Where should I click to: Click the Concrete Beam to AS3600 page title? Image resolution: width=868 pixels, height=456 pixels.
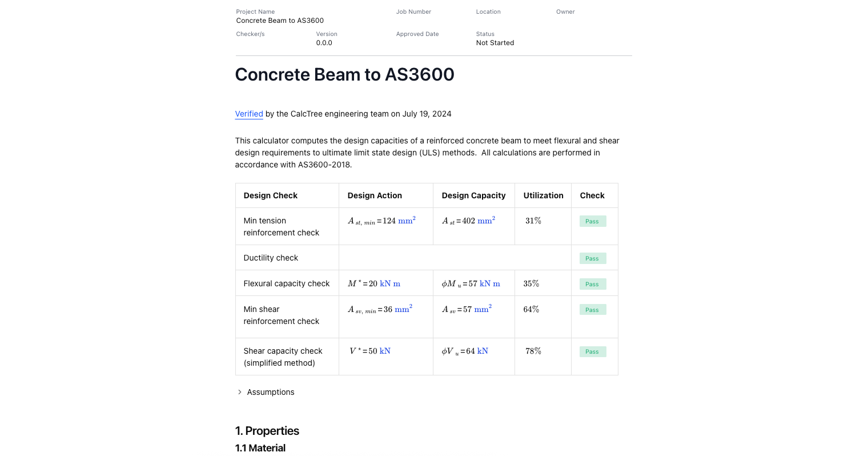pos(345,74)
